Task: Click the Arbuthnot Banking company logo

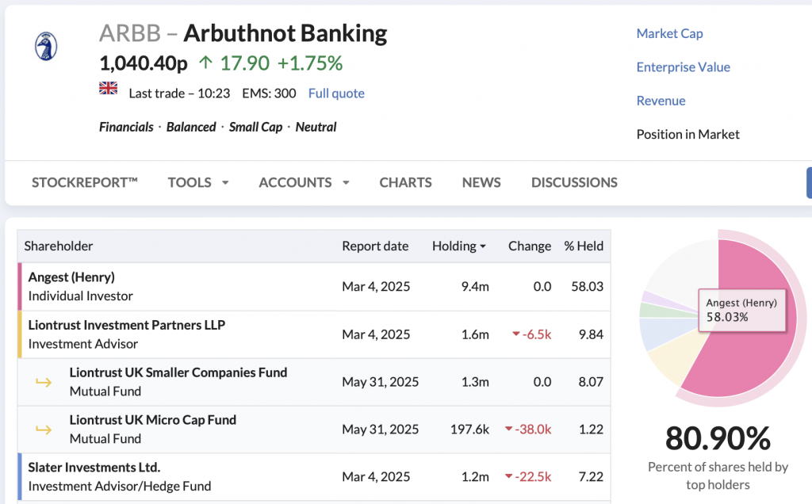Action: coord(46,45)
